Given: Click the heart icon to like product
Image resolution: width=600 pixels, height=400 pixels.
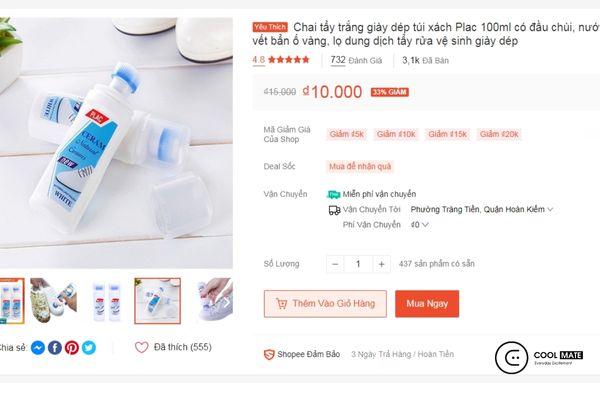Looking at the screenshot, I should pos(142,348).
